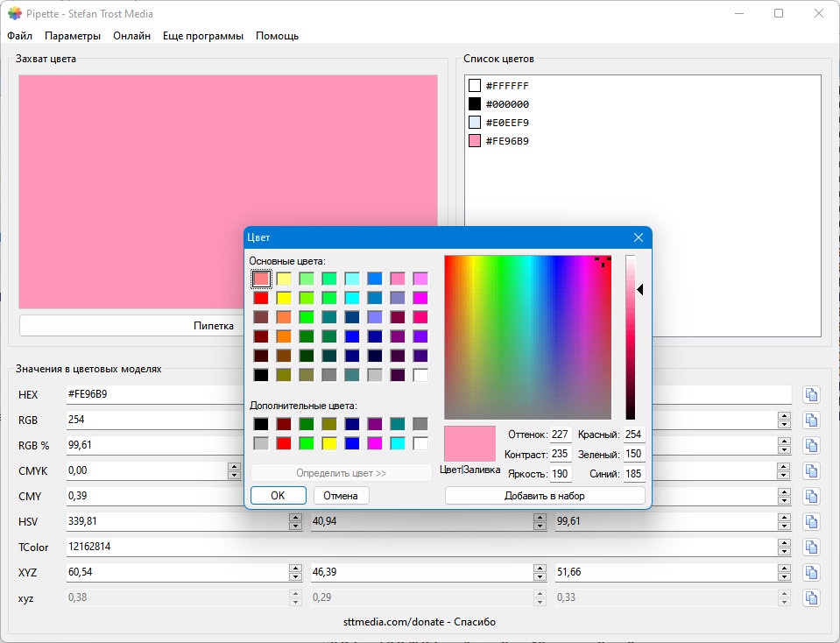Click the copy icon for the CMY row
Screen dimensions: 840x643
(x=812, y=496)
